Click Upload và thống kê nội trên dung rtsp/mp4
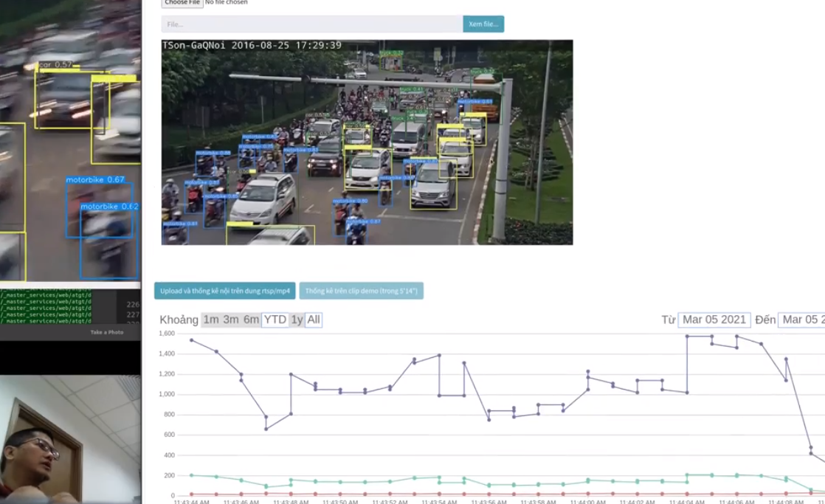The width and height of the screenshot is (825, 504). coord(224,291)
